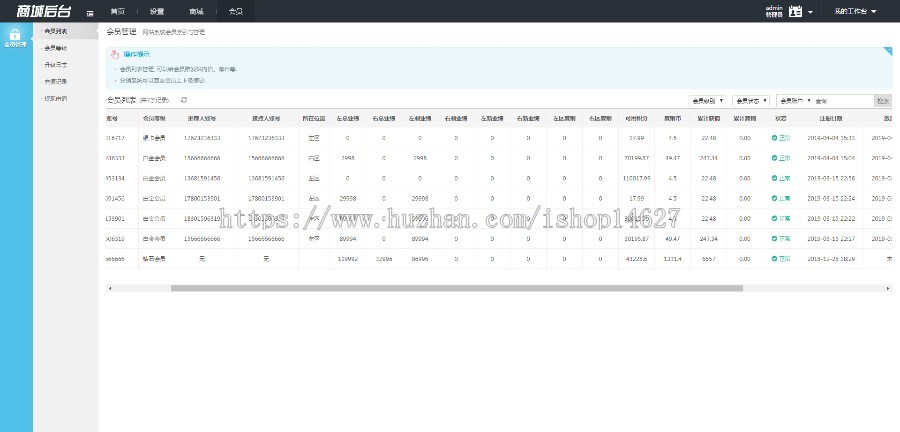This screenshot has width=900, height=432.
Task: Open the 会员账户 search type dropdown
Action: (x=795, y=100)
